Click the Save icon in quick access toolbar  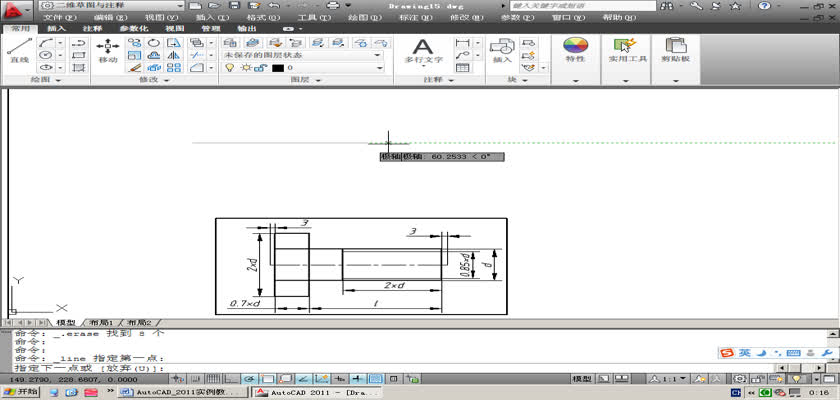(234, 5)
